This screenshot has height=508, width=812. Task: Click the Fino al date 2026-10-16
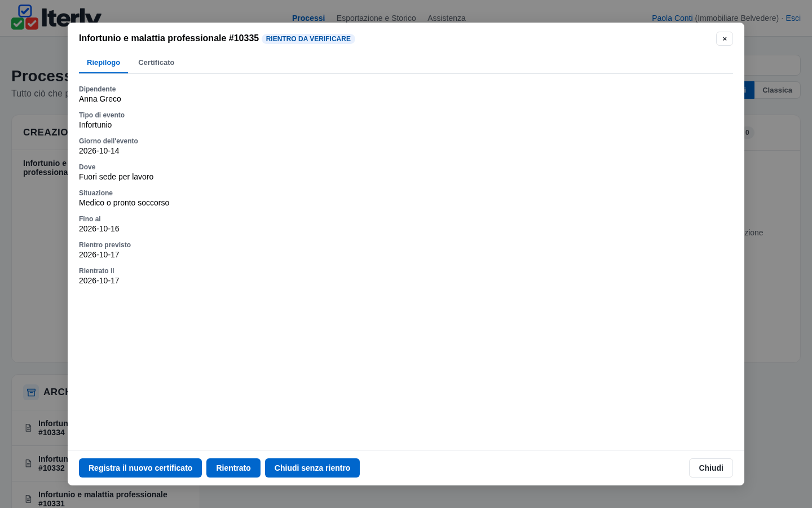pos(99,229)
